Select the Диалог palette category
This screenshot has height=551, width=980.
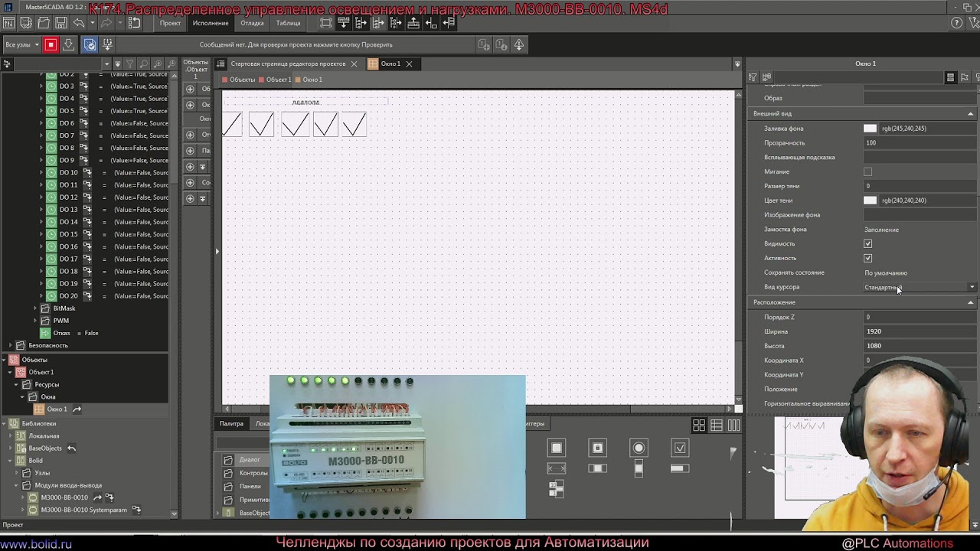[x=250, y=460]
